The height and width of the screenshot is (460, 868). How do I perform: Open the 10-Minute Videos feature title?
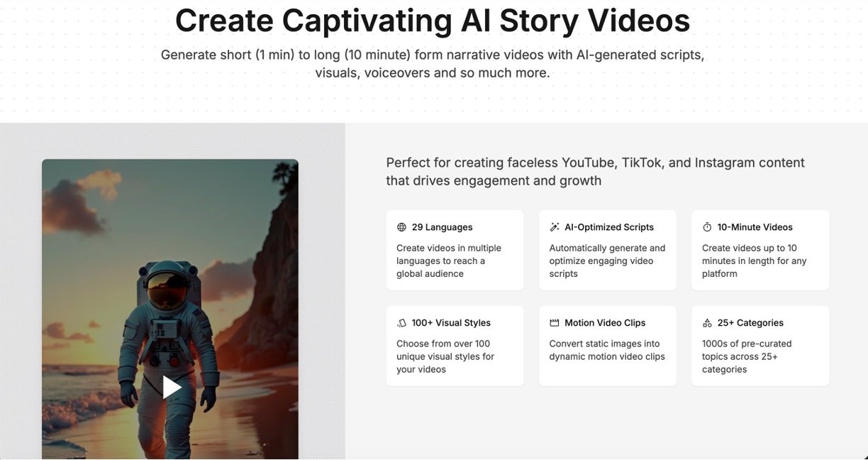pyautogui.click(x=755, y=227)
